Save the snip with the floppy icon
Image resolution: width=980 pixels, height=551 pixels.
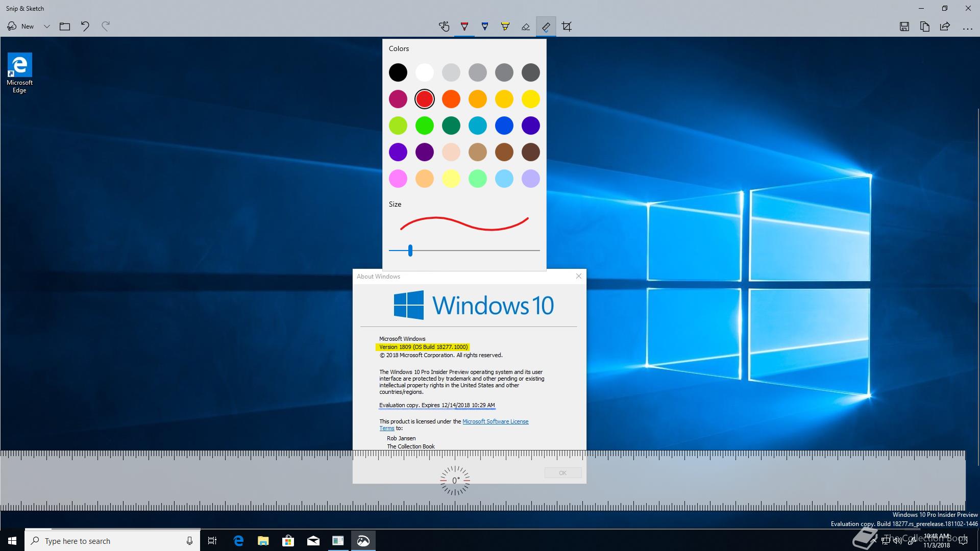click(904, 27)
